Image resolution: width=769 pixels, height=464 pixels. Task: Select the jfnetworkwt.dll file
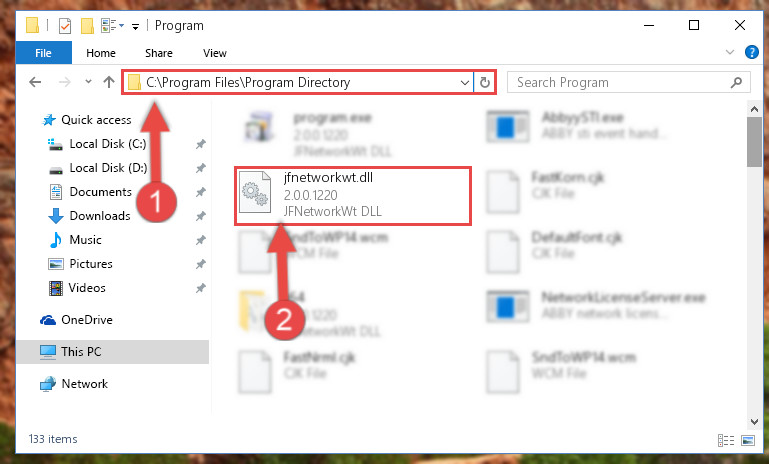(x=353, y=195)
